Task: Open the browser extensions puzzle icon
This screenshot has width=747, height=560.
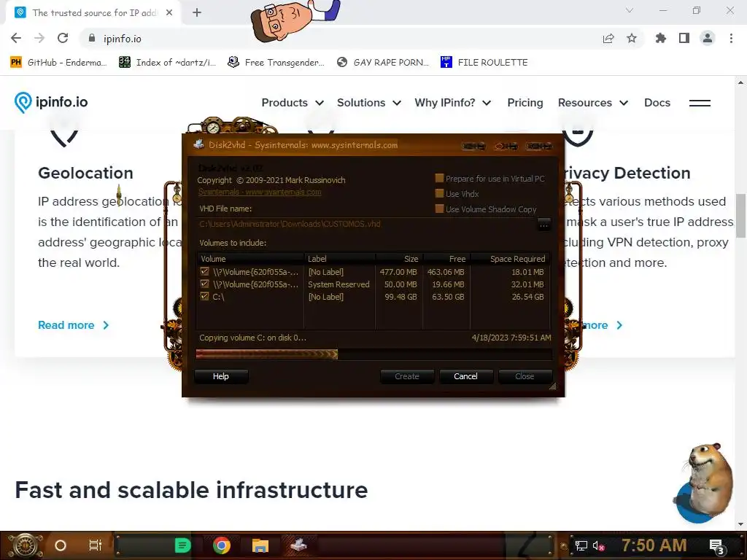Action: pos(661,38)
